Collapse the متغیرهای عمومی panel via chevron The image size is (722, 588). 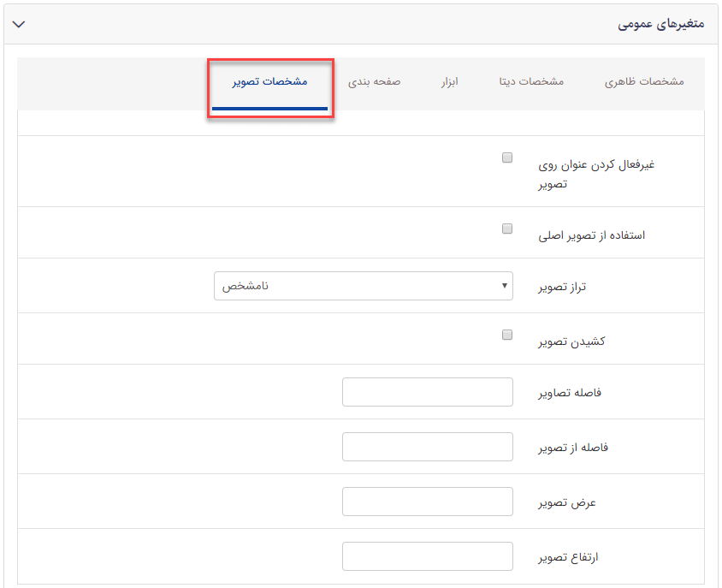[19, 25]
